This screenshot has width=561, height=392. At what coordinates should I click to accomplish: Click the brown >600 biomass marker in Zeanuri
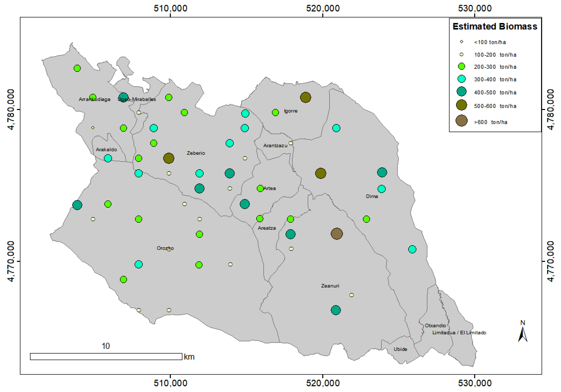pyautogui.click(x=337, y=234)
